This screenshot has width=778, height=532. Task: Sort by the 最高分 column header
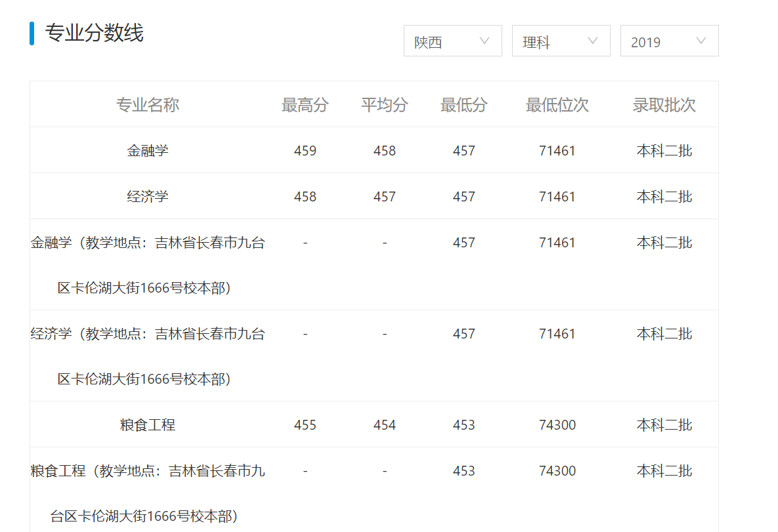[305, 104]
